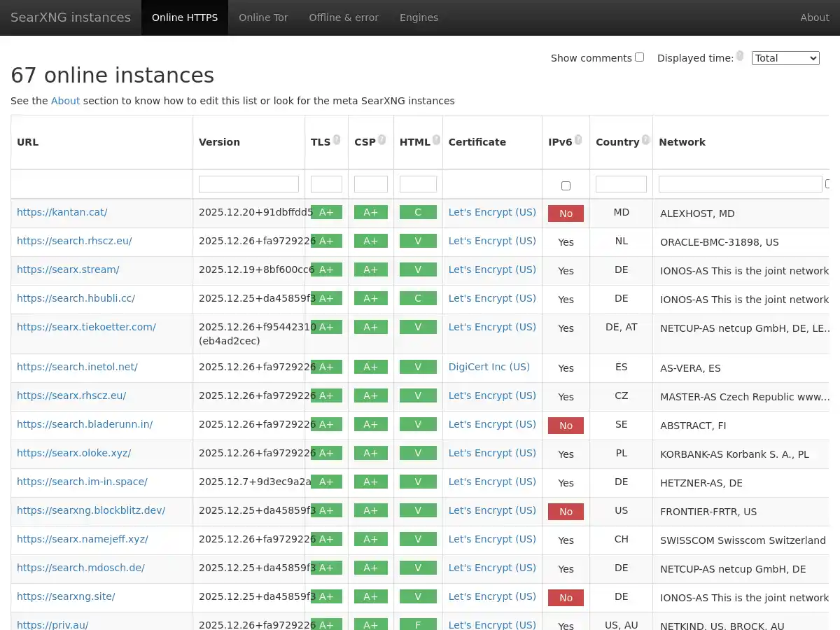Image resolution: width=840 pixels, height=630 pixels.
Task: Switch to the Engines tab
Action: coord(419,17)
